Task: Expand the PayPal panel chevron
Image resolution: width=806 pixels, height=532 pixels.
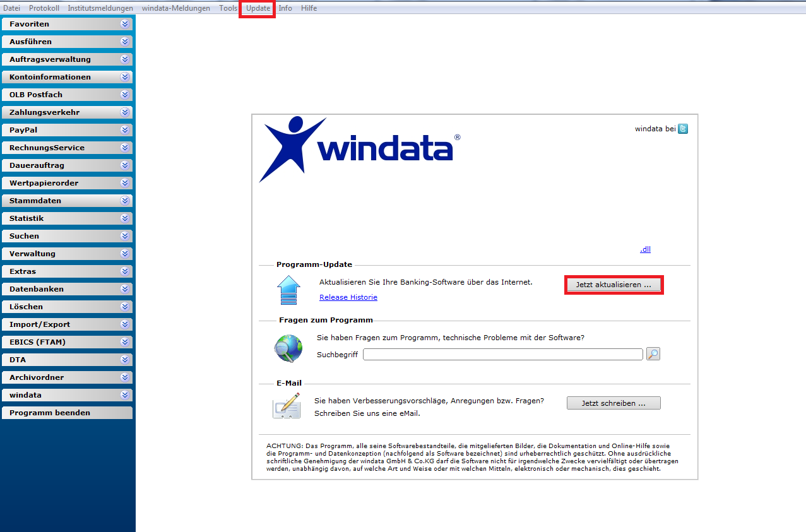Action: coord(125,130)
